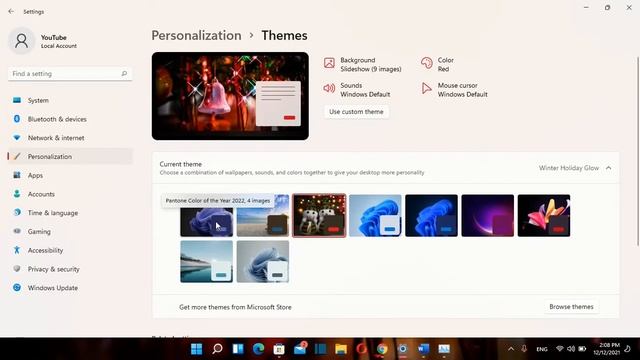Open the Background slideshow setting icon
This screenshot has height=360, width=640.
[329, 63]
